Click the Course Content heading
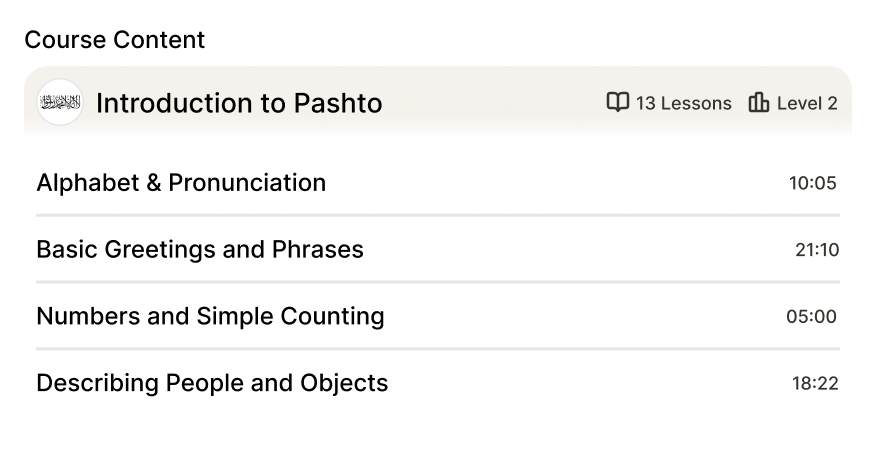This screenshot has height=474, width=876. coord(114,40)
